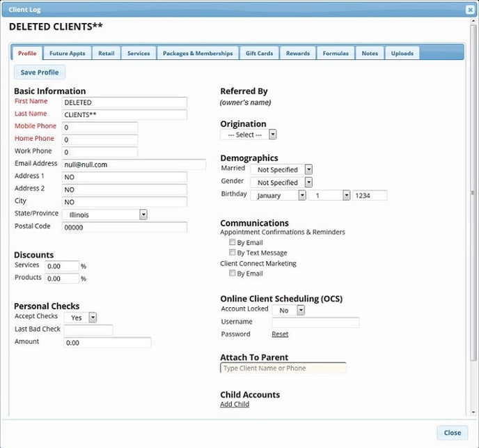Viewport: 479px width, 448px height.
Task: Open the Origination select dropdown
Action: click(x=249, y=134)
